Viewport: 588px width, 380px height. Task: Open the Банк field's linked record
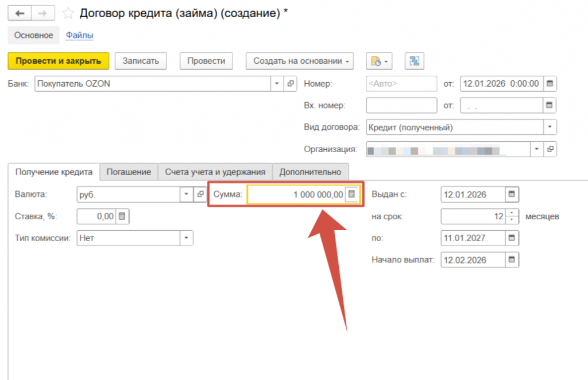coord(290,84)
